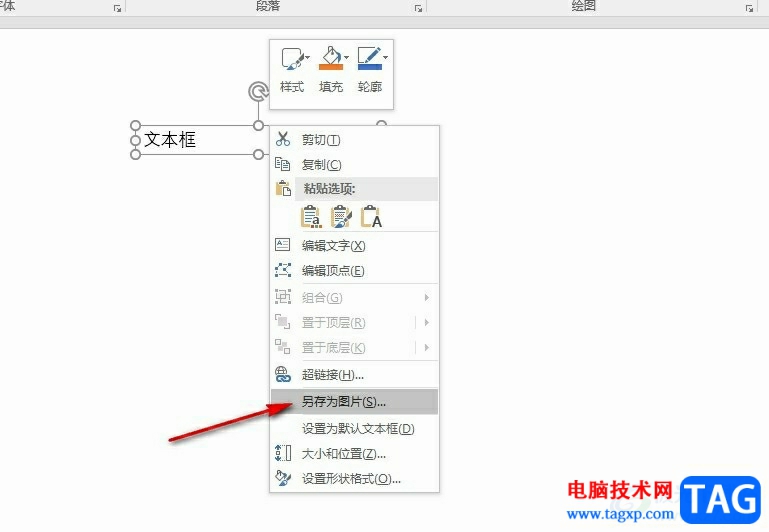The image size is (769, 532).
Task: Open the Style (样式) shape gallery icon
Action: 292,59
